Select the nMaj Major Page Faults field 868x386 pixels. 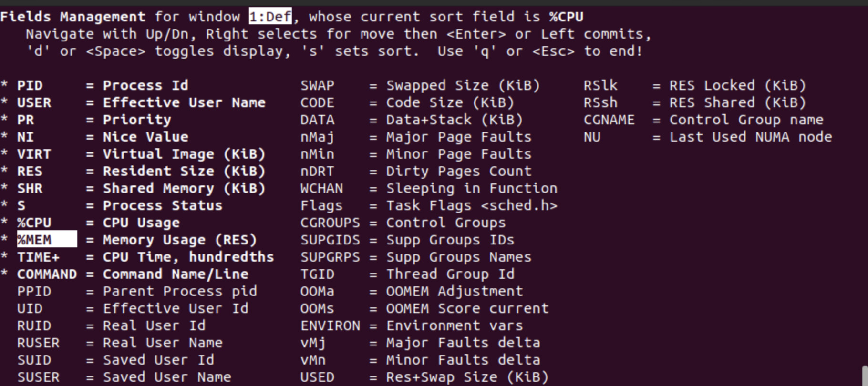[317, 137]
